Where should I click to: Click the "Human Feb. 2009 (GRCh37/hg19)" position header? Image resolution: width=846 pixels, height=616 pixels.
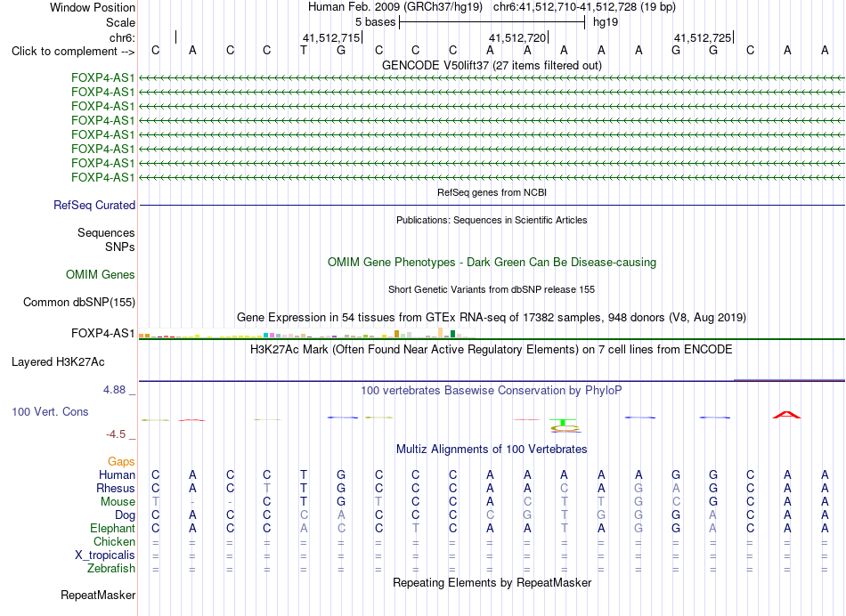point(395,7)
